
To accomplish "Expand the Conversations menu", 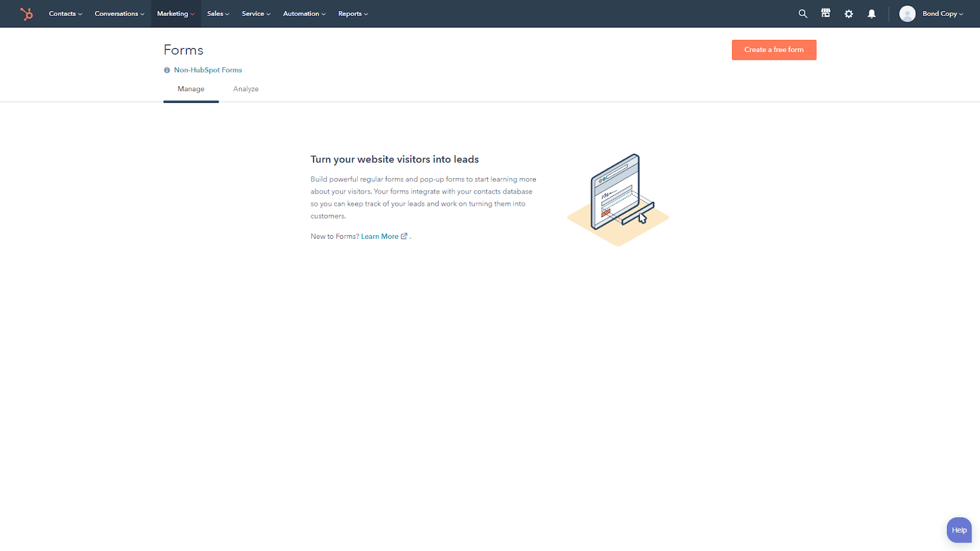I will [x=119, y=13].
